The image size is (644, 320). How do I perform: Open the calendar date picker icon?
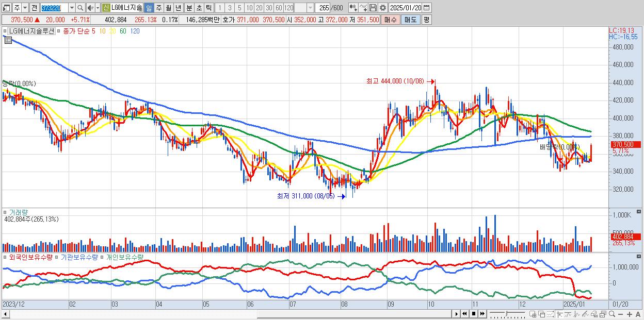[427, 8]
